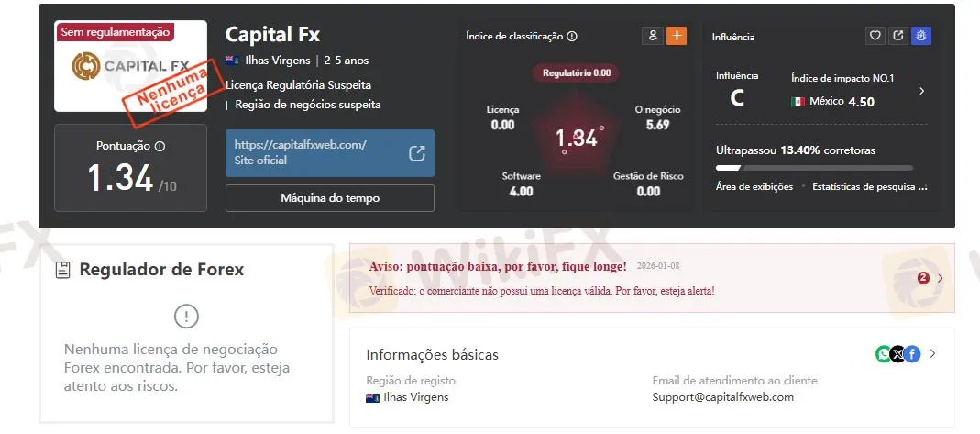Open the Facebook social icon
Screen dimensions: 980x434
pyautogui.click(x=912, y=354)
